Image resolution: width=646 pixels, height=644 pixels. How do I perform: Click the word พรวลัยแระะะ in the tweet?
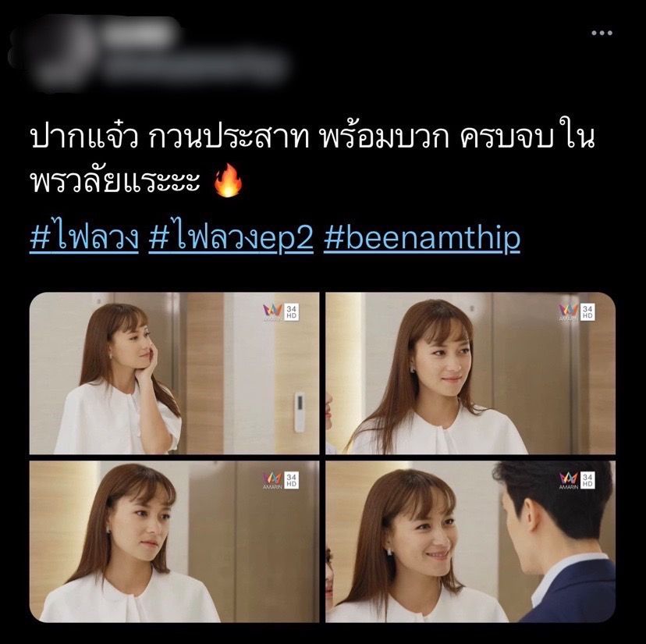click(115, 180)
